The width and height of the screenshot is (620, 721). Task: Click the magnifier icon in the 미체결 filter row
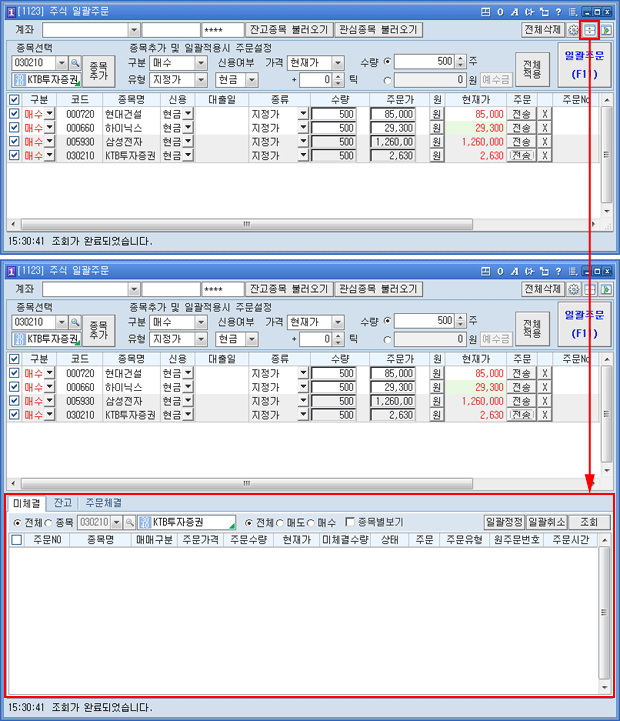pos(128,522)
